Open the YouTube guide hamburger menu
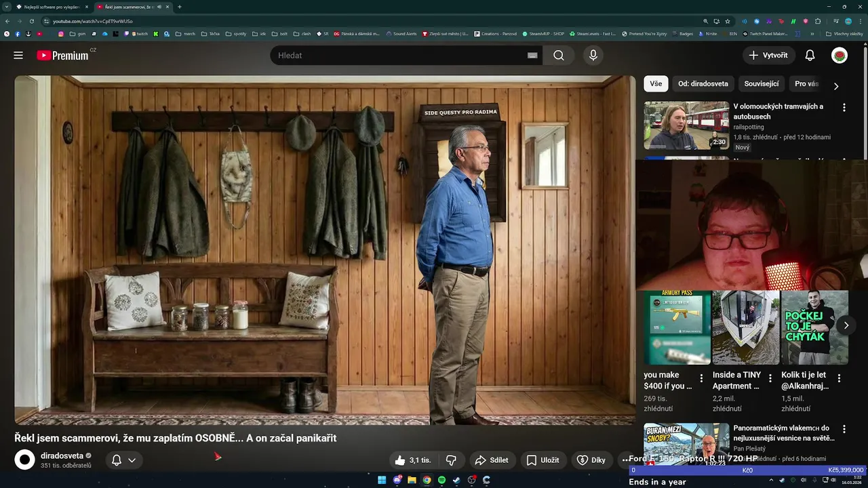 coord(18,56)
